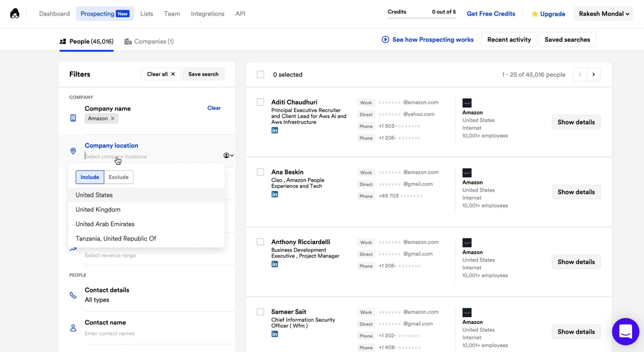Click See how Prospecting works link
Viewport: 644px width, 352px height.
tap(433, 39)
